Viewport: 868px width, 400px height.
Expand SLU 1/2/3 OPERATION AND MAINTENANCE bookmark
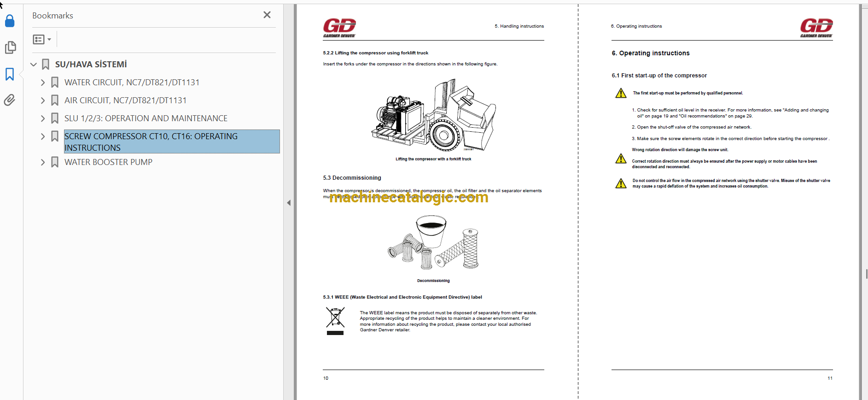pos(43,118)
